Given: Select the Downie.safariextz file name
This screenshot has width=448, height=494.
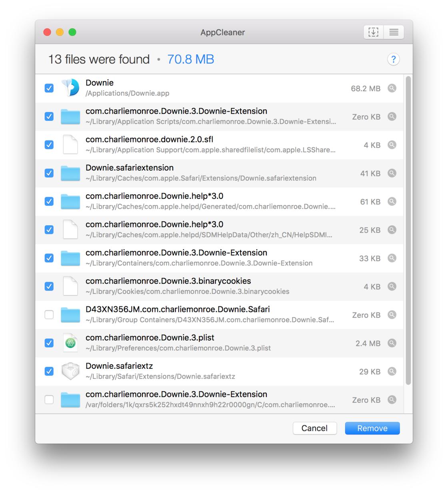Looking at the screenshot, I should tap(119, 366).
